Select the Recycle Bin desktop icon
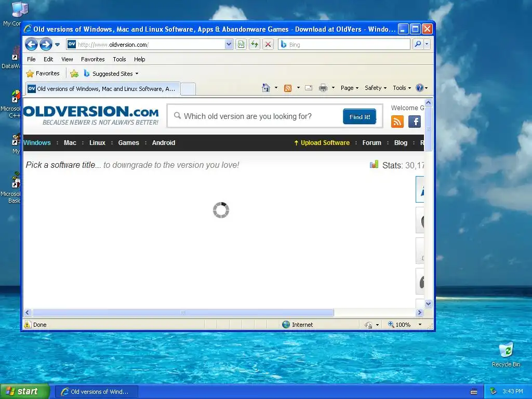532x399 pixels. pyautogui.click(x=506, y=354)
